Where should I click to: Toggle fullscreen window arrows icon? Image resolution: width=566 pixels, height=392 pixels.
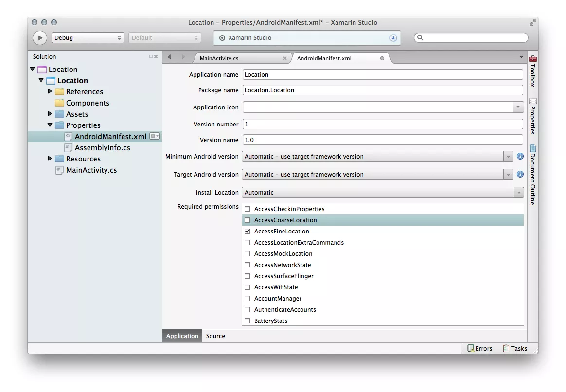[x=532, y=23]
